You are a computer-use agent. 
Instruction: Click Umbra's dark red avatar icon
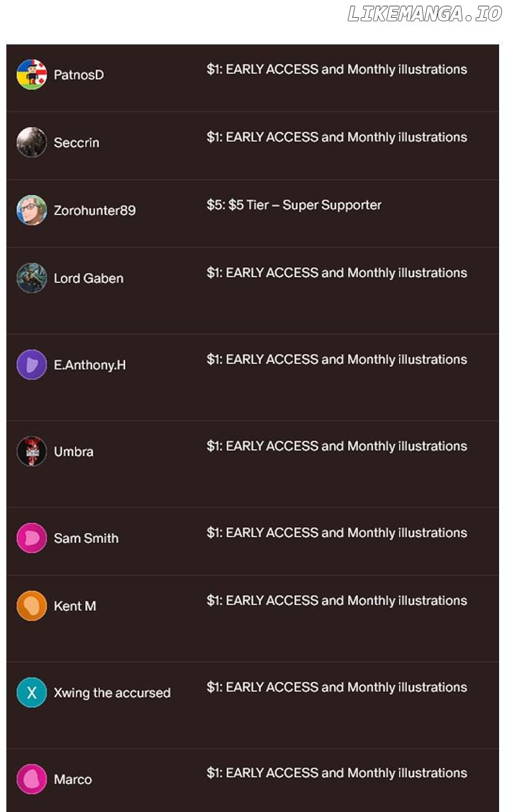tap(32, 452)
